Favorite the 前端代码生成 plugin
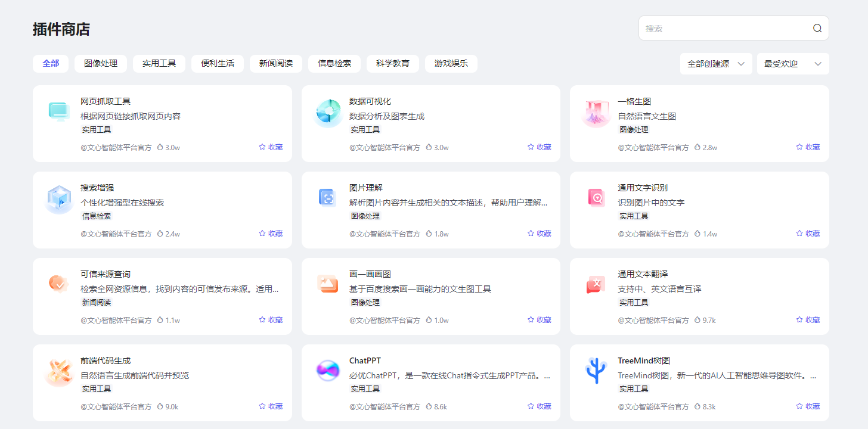Image resolution: width=868 pixels, height=429 pixels. tap(271, 406)
